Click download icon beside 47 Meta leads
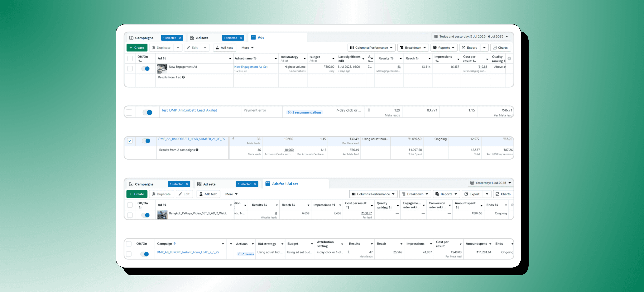Image resolution: width=644 pixels, height=292 pixels. pyautogui.click(x=349, y=252)
